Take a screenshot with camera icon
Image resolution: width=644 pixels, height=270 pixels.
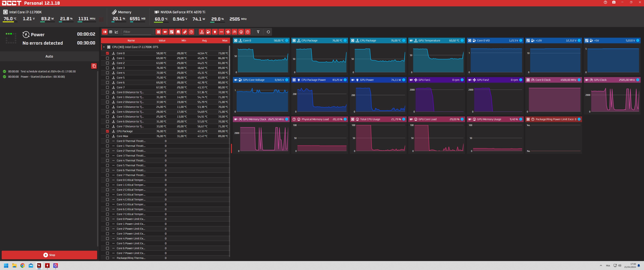(614, 2)
